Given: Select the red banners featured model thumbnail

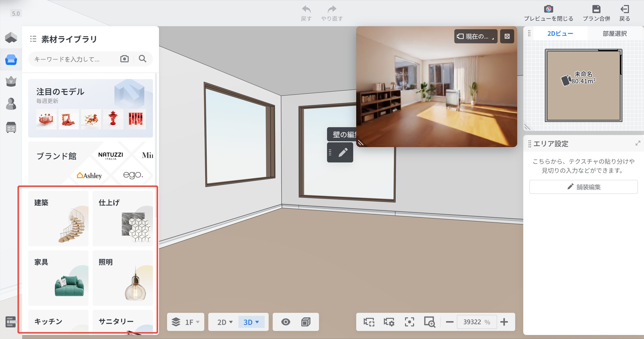Looking at the screenshot, I should click(136, 119).
